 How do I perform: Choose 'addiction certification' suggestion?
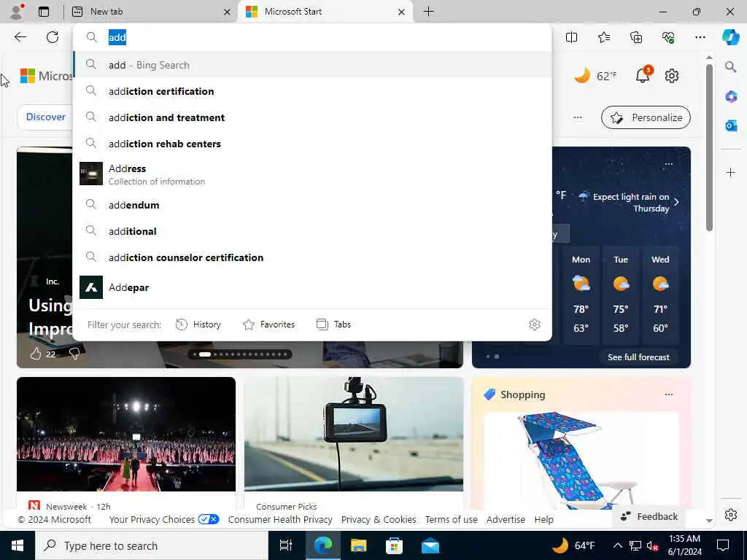click(x=312, y=91)
